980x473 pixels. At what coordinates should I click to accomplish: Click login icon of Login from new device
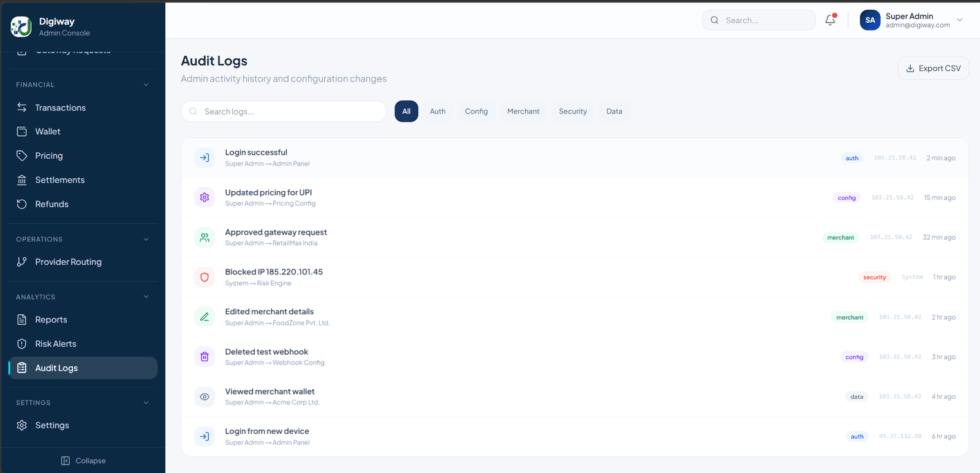205,436
